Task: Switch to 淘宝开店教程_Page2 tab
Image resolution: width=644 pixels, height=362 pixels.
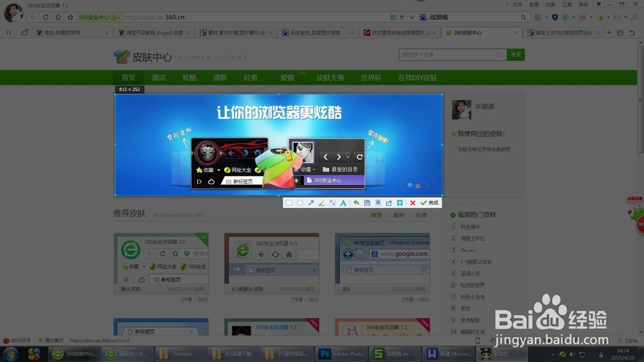Action: click(x=154, y=32)
